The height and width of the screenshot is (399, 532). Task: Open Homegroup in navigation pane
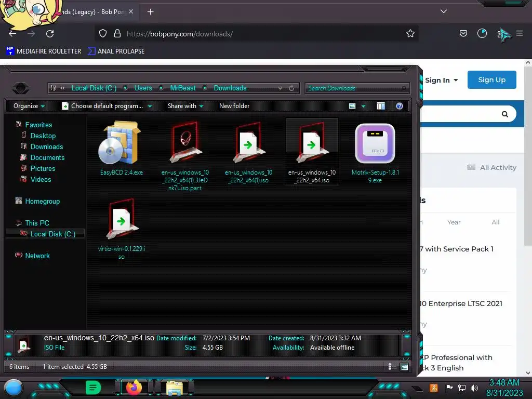[42, 201]
